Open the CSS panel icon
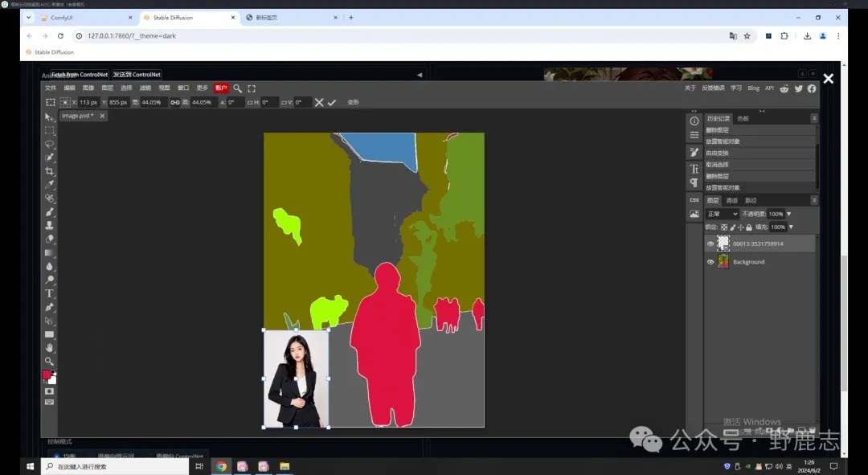 click(694, 200)
